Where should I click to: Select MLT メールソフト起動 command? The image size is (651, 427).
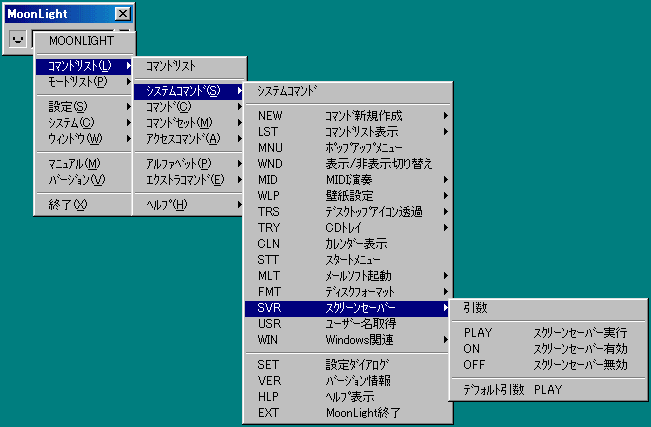(x=348, y=275)
